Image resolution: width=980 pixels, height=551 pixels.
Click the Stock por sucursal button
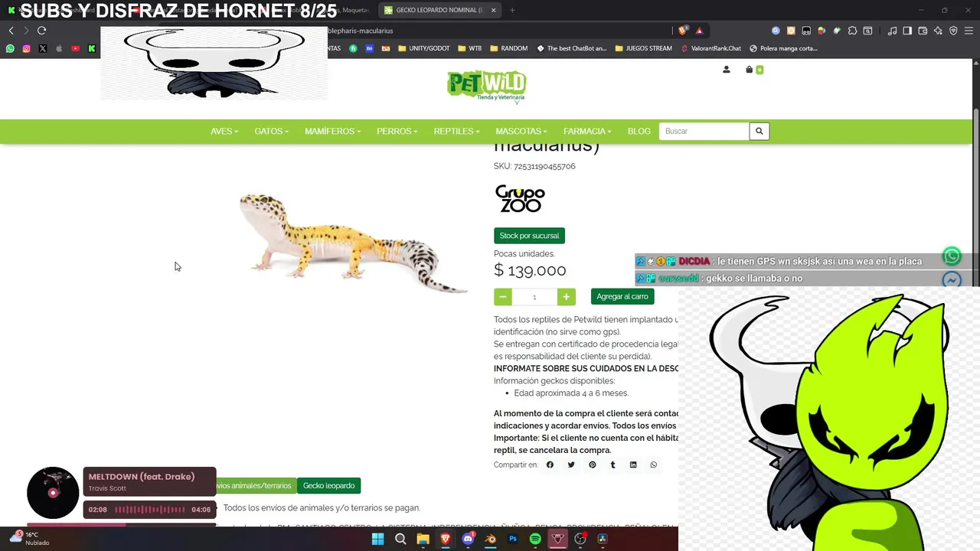click(529, 236)
